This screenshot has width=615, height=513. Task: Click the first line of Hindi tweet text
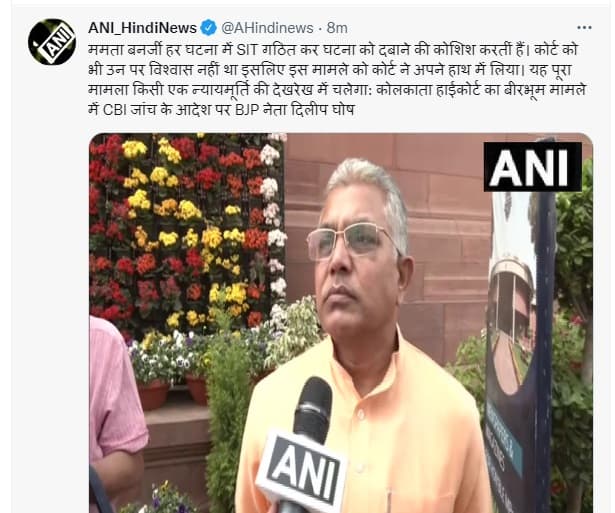coord(333,50)
